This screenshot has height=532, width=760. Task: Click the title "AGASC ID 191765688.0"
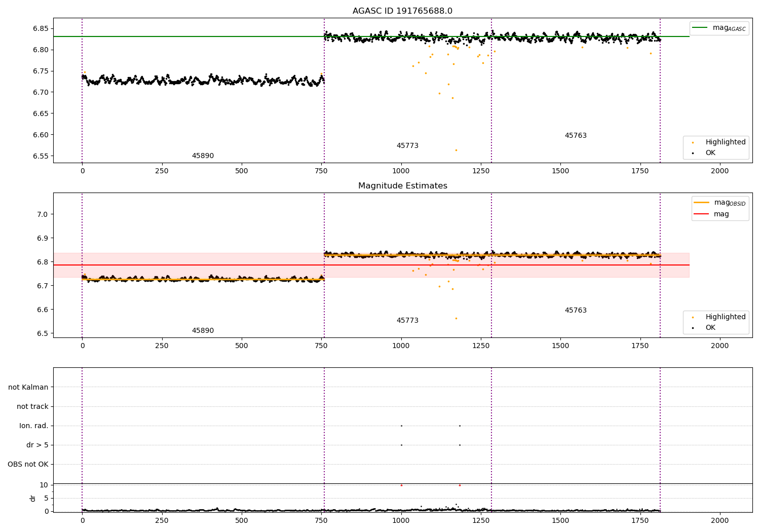point(402,11)
